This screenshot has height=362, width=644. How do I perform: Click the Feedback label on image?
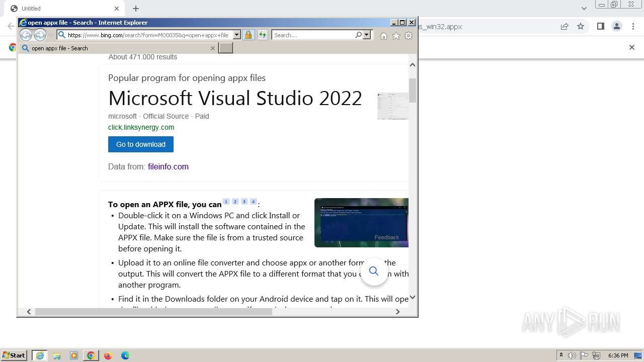click(x=386, y=237)
